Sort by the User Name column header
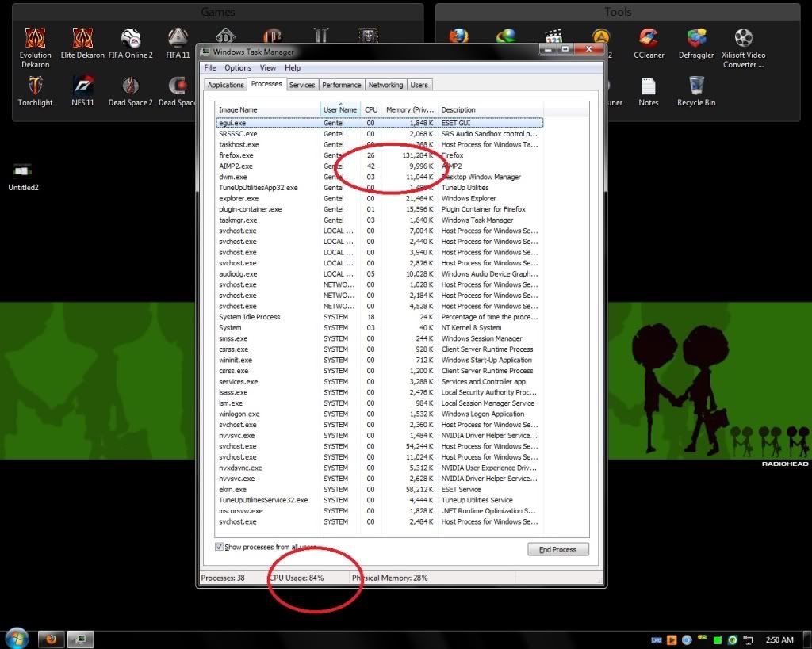The image size is (812, 649). point(340,109)
